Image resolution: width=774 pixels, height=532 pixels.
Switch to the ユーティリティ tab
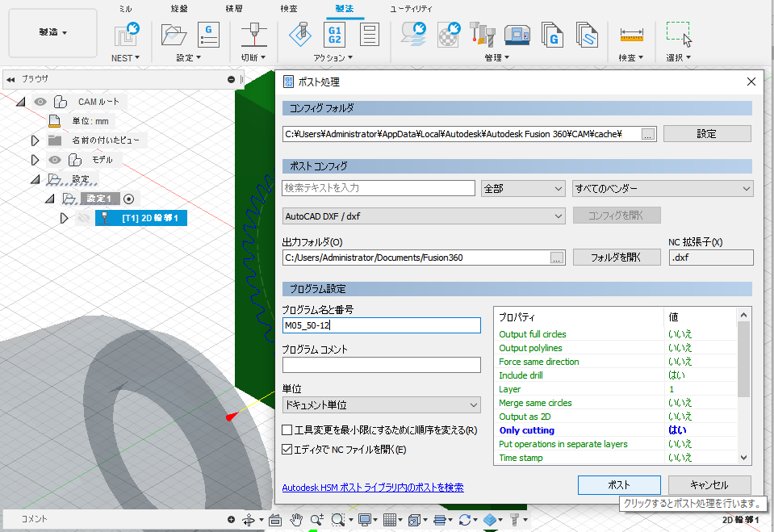[411, 9]
